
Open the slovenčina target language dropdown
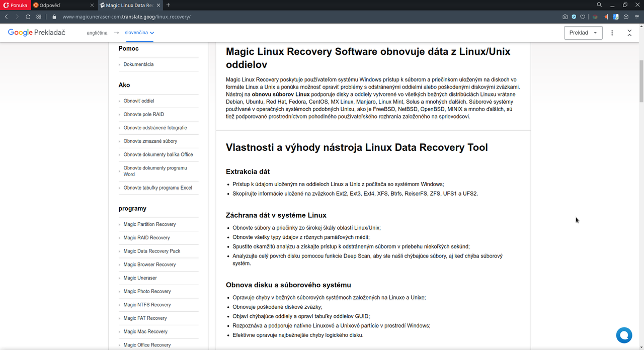[139, 33]
